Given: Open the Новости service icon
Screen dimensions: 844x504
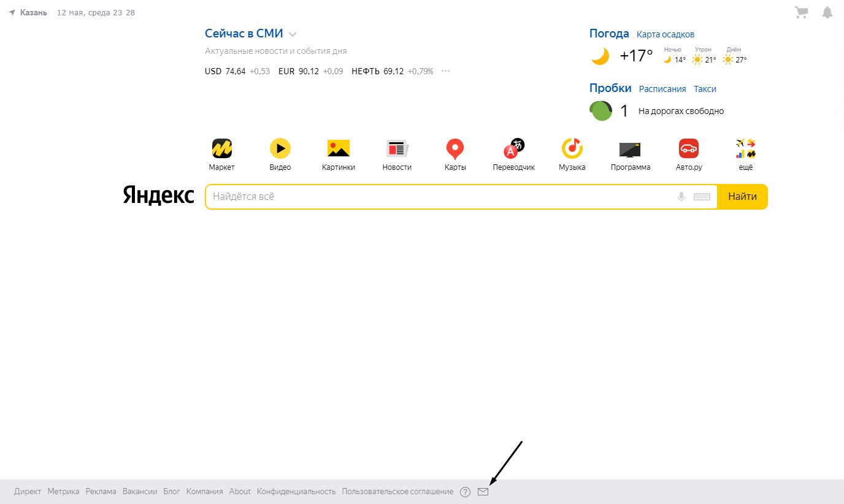Looking at the screenshot, I should (x=397, y=148).
